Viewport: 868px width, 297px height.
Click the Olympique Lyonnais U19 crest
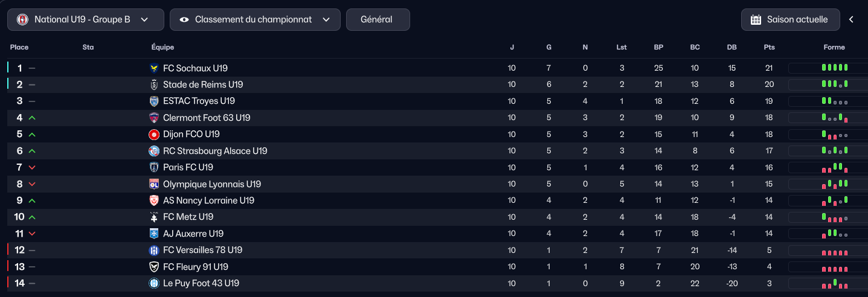point(153,184)
